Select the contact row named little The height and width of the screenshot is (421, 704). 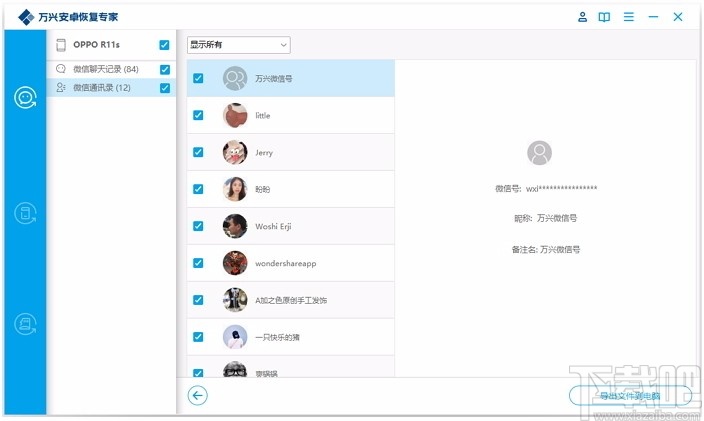(290, 115)
